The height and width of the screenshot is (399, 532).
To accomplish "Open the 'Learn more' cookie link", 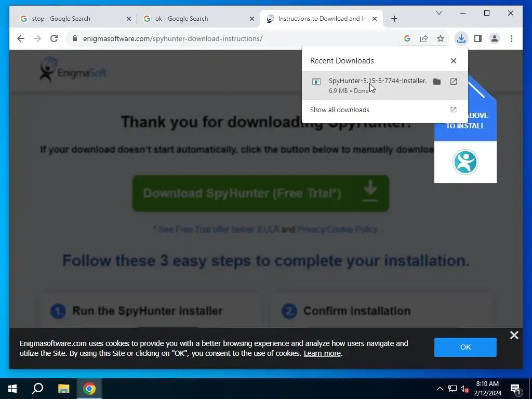I will point(322,353).
